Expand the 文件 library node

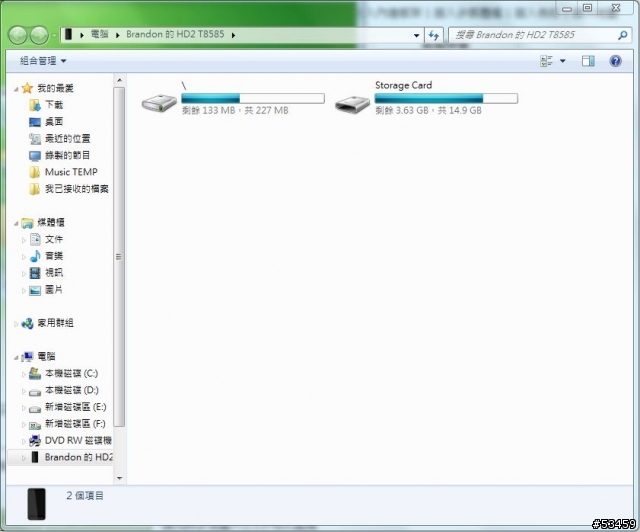(x=24, y=240)
